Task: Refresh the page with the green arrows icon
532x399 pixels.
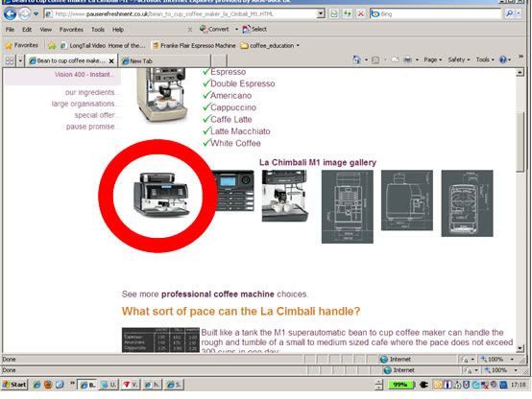Action: (348, 13)
